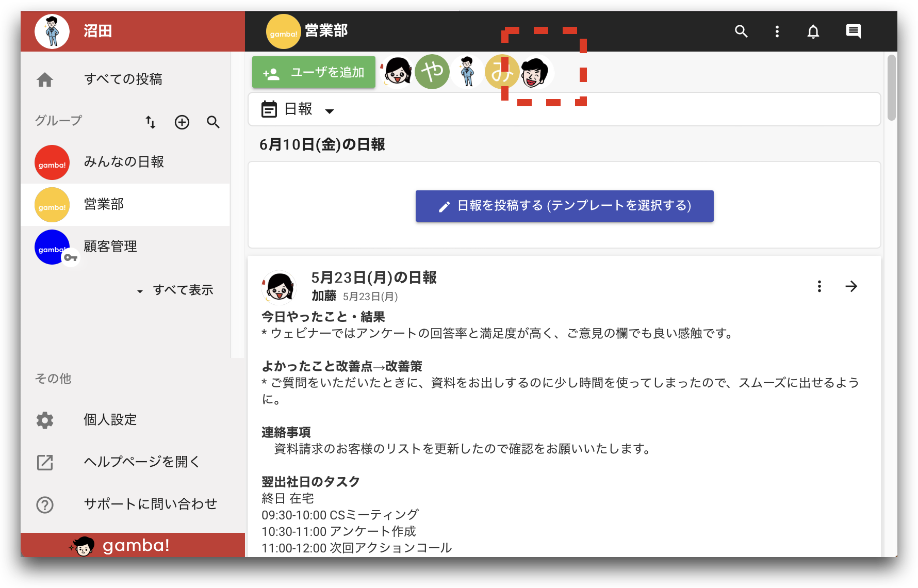Click サポートに問い合わせ link
This screenshot has width=918, height=588.
tap(151, 504)
